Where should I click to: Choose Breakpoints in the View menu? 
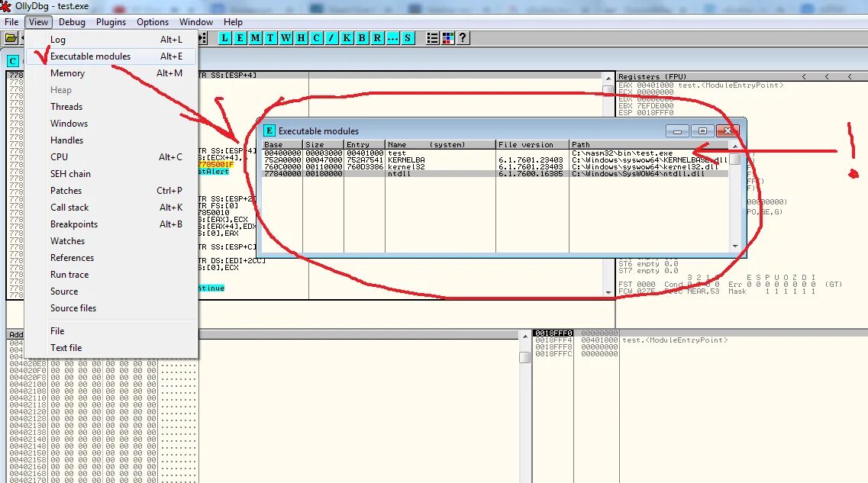[x=111, y=224]
